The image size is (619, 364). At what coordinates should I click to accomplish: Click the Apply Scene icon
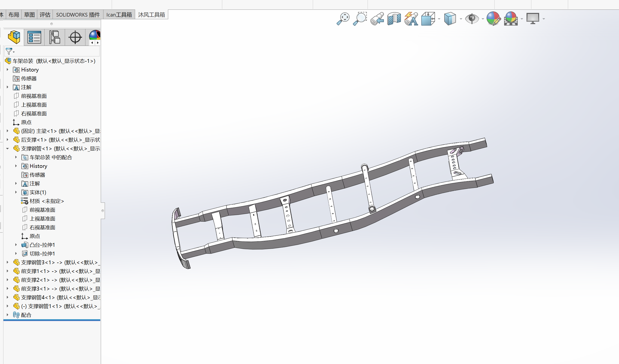(x=511, y=19)
